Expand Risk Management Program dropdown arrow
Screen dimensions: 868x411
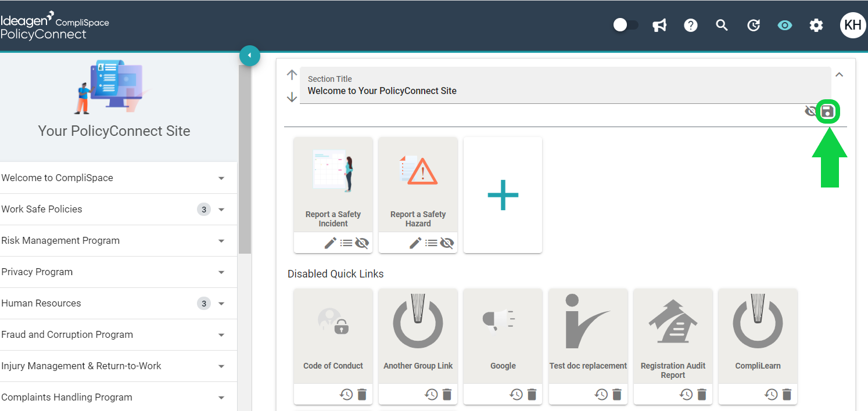point(221,241)
